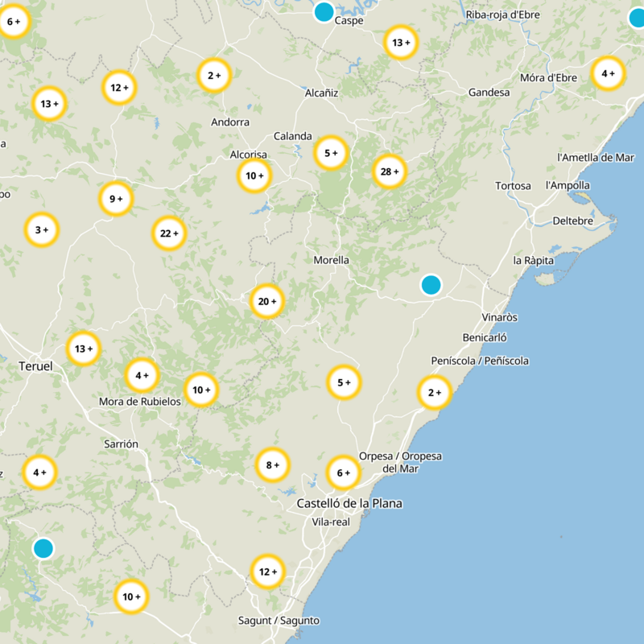Select the Deltebre label
Viewport: 644px width, 644px height.
tap(573, 221)
